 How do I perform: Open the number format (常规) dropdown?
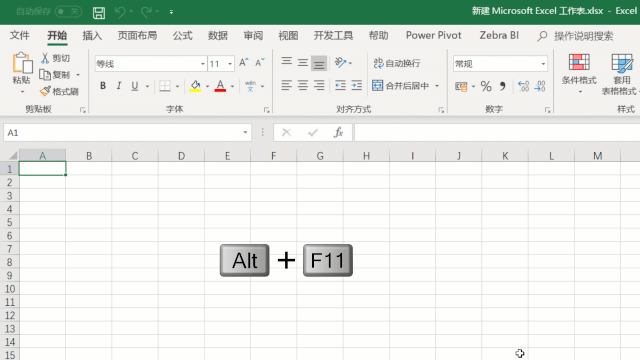pos(543,64)
